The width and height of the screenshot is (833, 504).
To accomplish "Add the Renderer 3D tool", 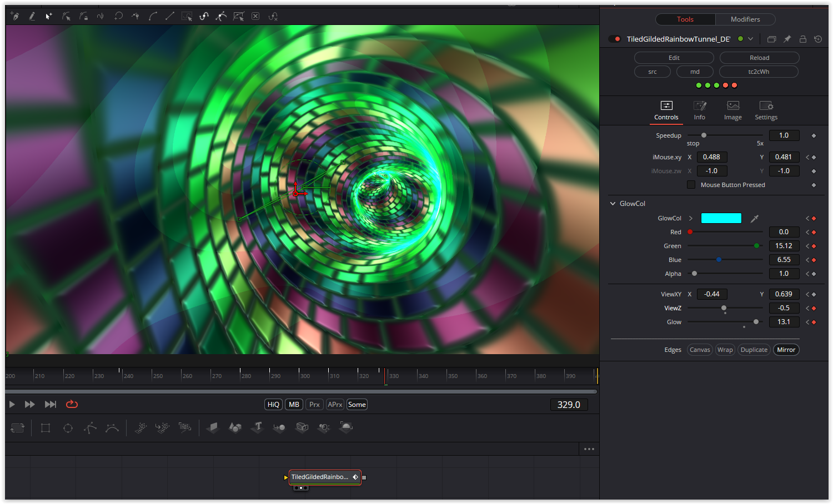I will point(346,427).
